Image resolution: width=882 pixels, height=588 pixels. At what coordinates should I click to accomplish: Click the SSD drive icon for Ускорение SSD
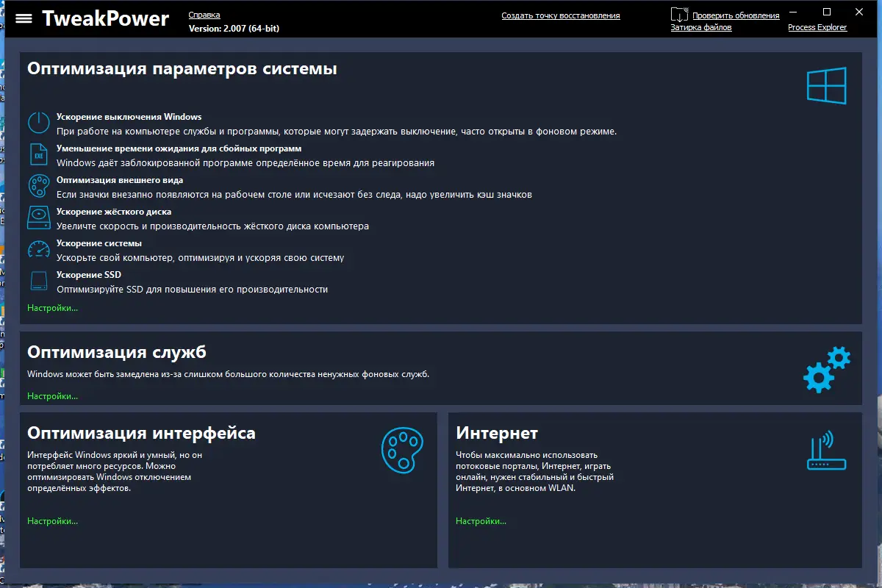(x=38, y=281)
